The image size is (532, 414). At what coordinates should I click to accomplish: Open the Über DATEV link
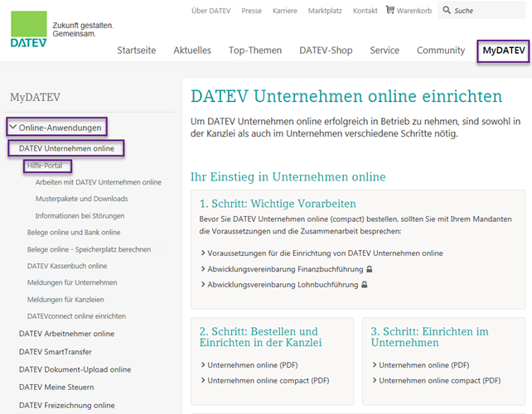coord(210,11)
